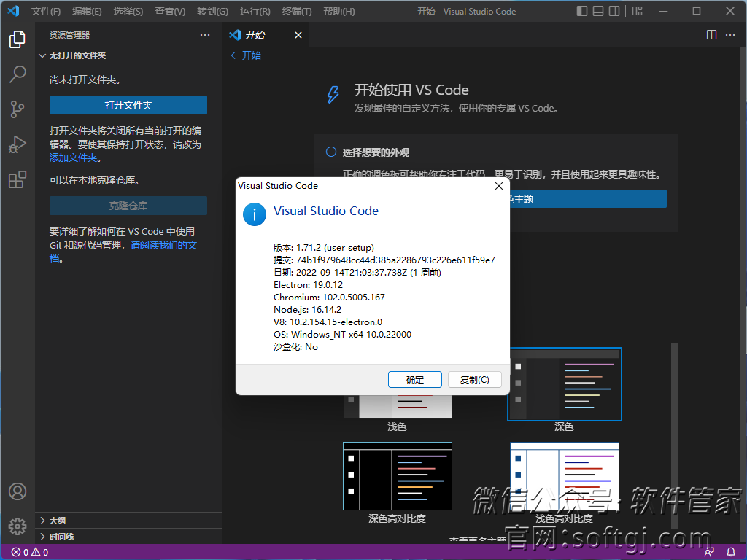
Task: Expand the 时间线 section
Action: tap(56, 537)
